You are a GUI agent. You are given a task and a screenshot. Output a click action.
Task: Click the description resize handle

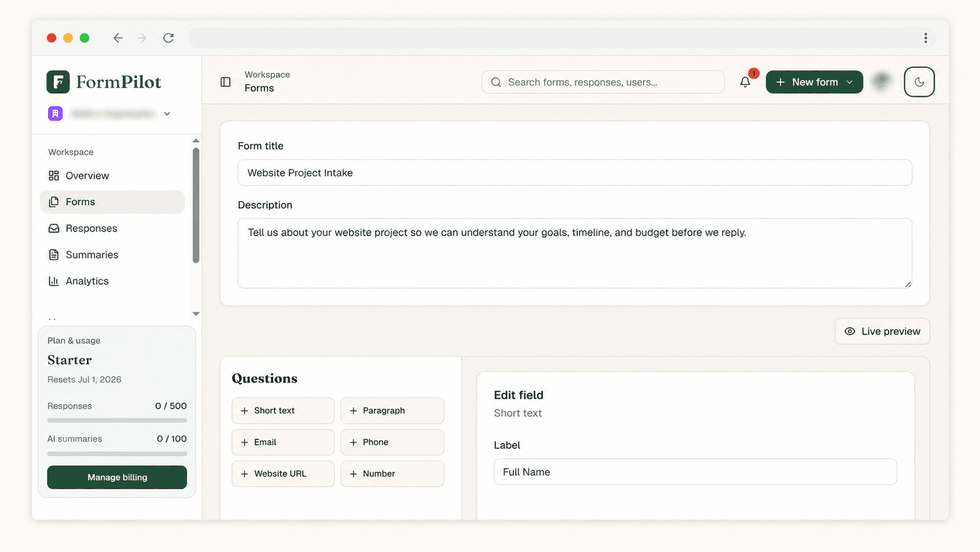(907, 284)
